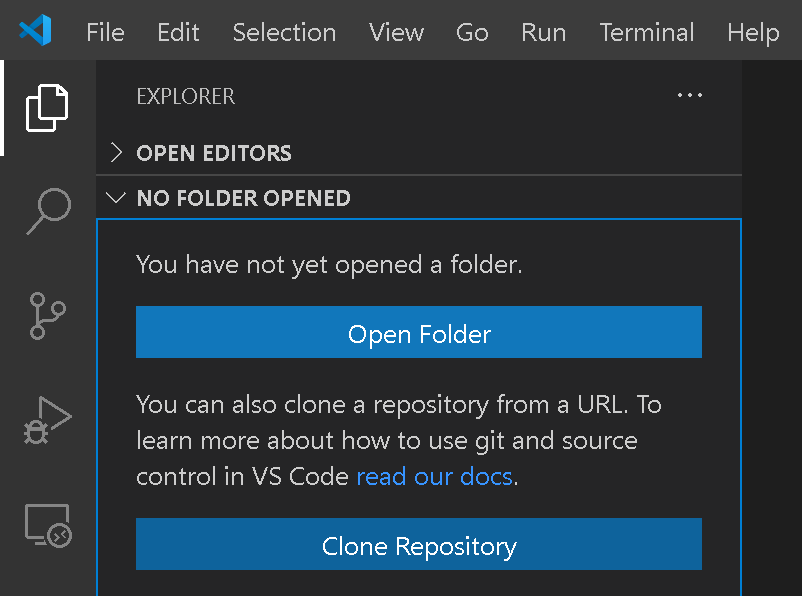Open the Edit menu

coord(178,32)
